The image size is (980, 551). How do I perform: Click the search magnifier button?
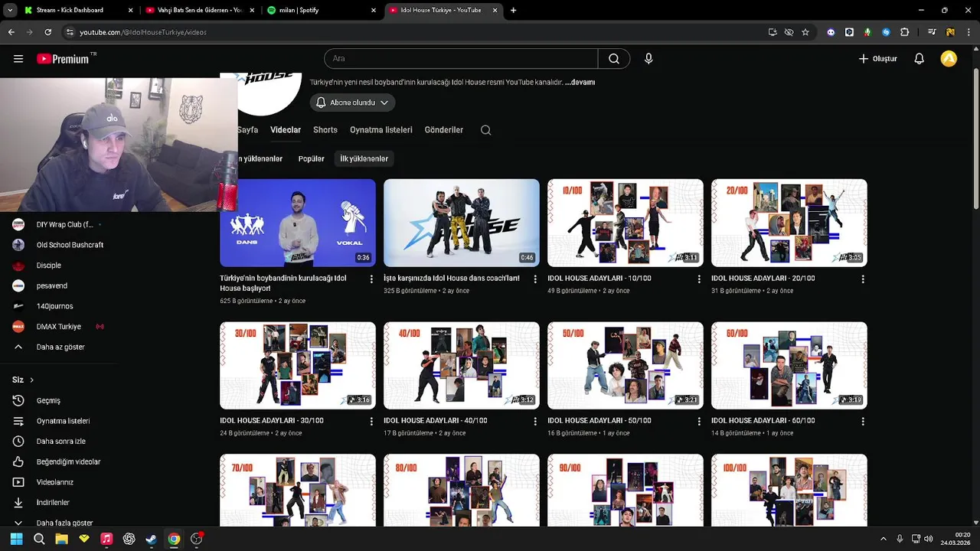point(614,59)
